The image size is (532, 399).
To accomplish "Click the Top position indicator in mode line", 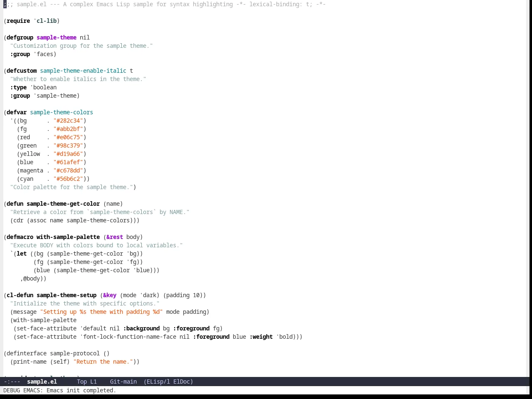I will (x=82, y=382).
